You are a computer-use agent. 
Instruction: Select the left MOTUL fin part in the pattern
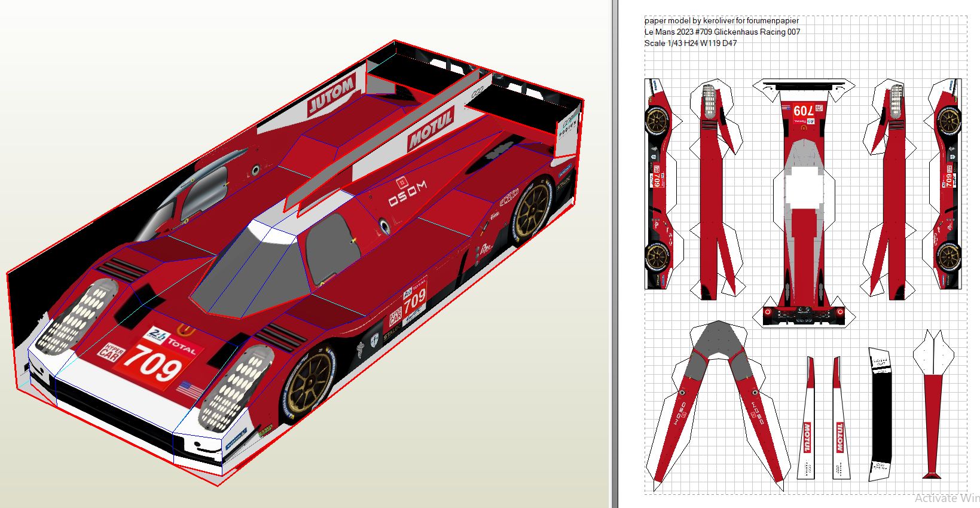(806, 418)
